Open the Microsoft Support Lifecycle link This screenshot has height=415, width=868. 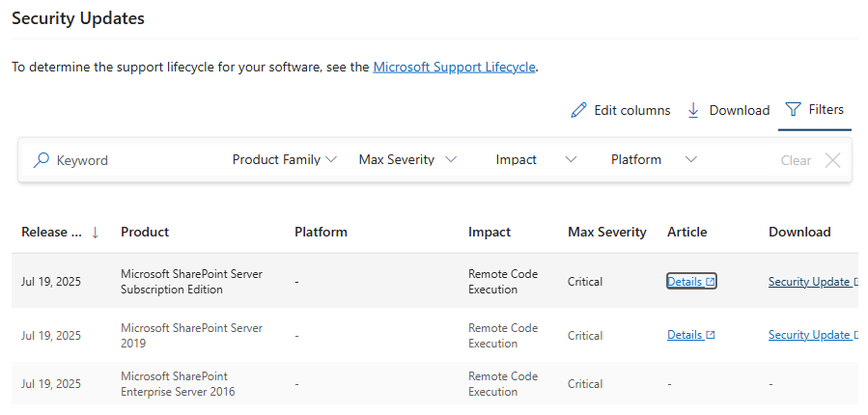(x=454, y=67)
